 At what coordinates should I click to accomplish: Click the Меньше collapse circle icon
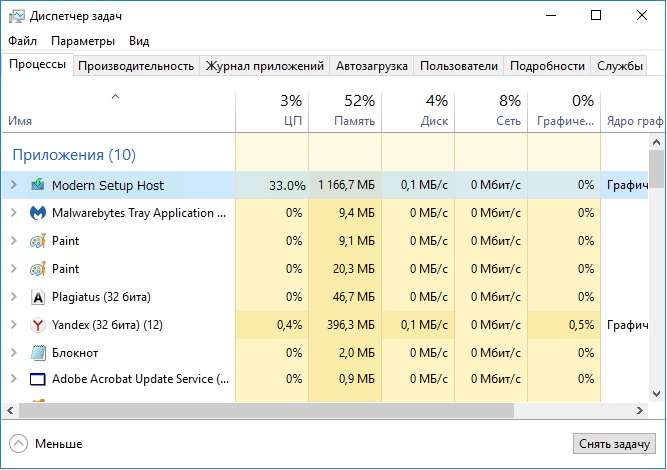pyautogui.click(x=18, y=444)
